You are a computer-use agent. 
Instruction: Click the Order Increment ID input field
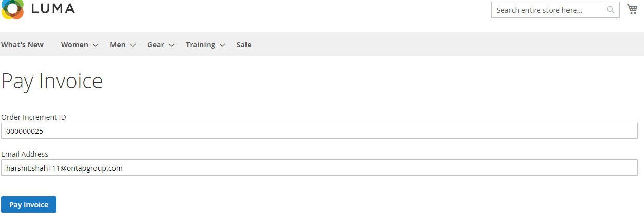click(x=319, y=131)
